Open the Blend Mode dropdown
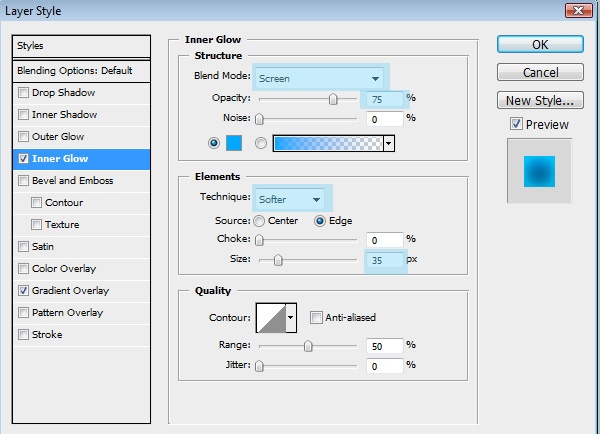The height and width of the screenshot is (434, 600). click(320, 78)
